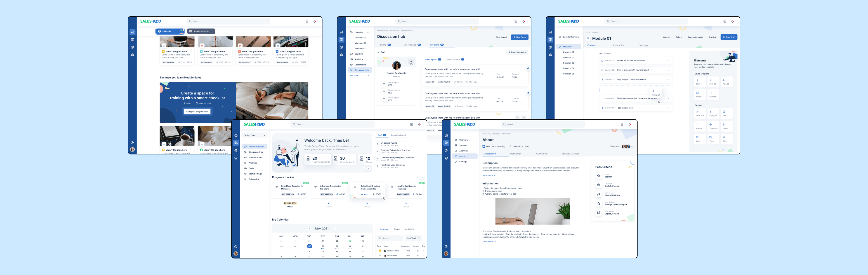
Task: Click next arrow in Progress tracker carousel
Action: pyautogui.click(x=422, y=177)
